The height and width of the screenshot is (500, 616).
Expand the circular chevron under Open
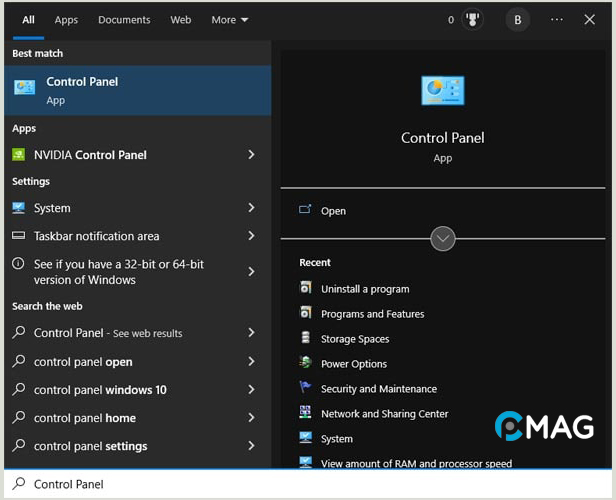click(x=443, y=238)
